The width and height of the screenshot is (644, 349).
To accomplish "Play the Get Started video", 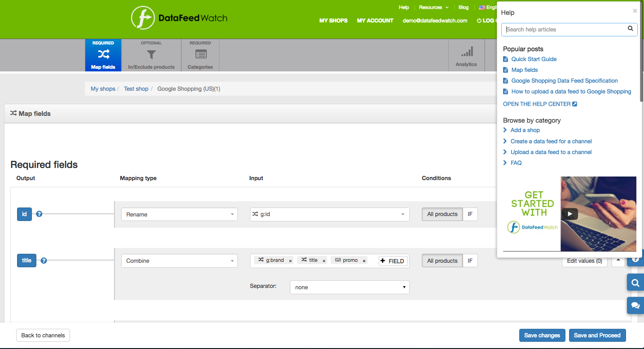I will 570,214.
